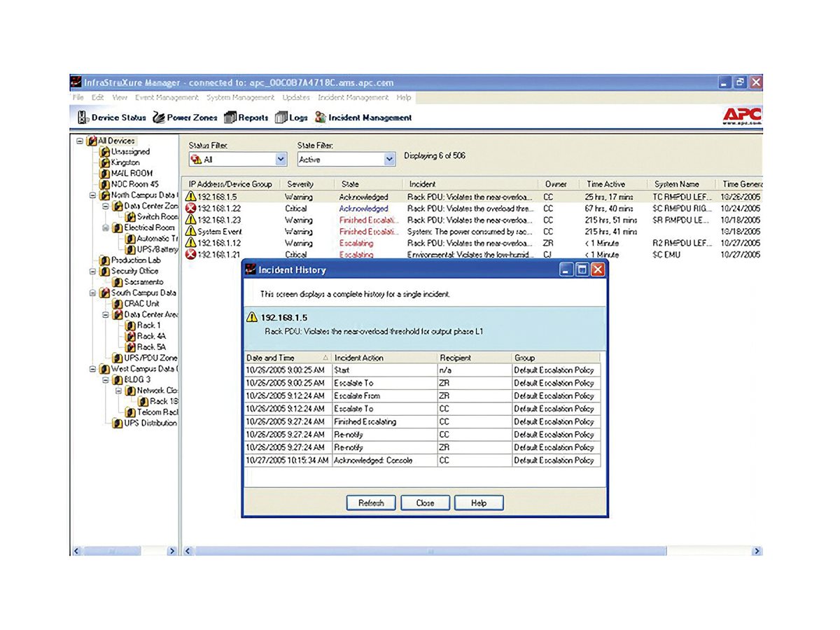This screenshot has height=630, width=840.
Task: Click the warning icon beside System Event
Action: [190, 231]
